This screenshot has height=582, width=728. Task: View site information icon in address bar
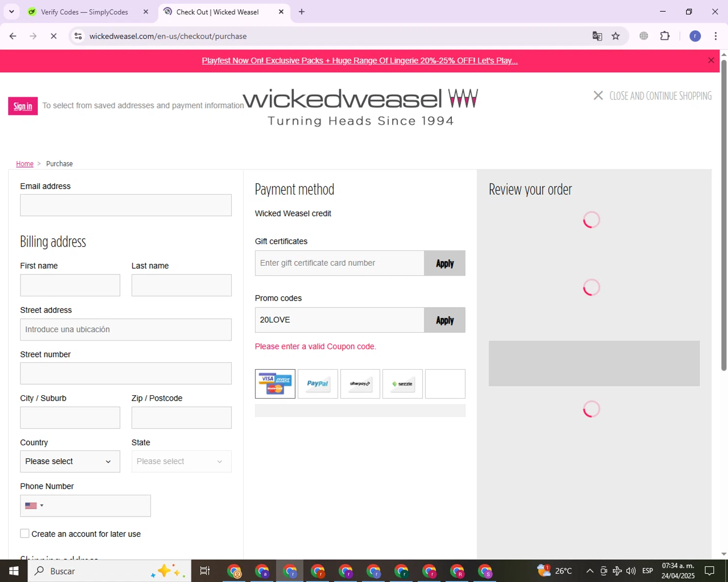tap(78, 36)
